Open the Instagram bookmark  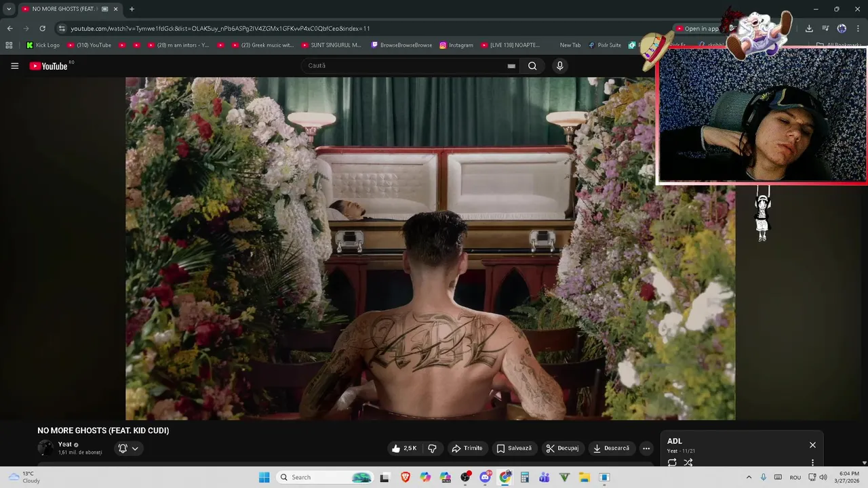coord(456,45)
